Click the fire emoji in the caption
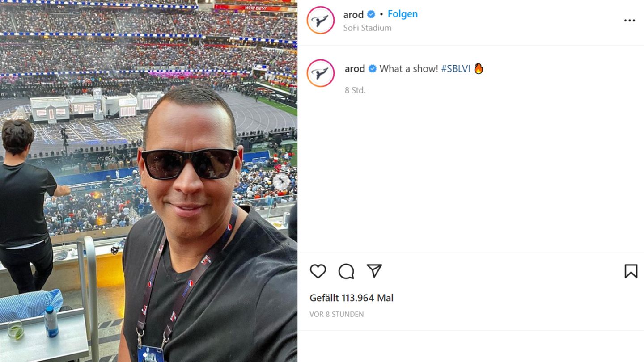The width and height of the screenshot is (644, 362). pyautogui.click(x=479, y=68)
